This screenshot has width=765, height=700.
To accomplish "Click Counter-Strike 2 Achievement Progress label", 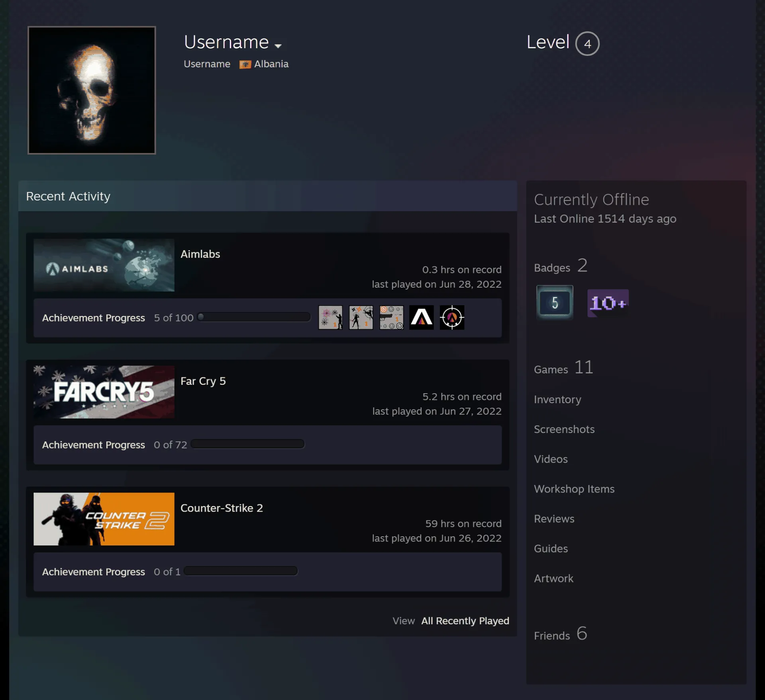I will 94,572.
